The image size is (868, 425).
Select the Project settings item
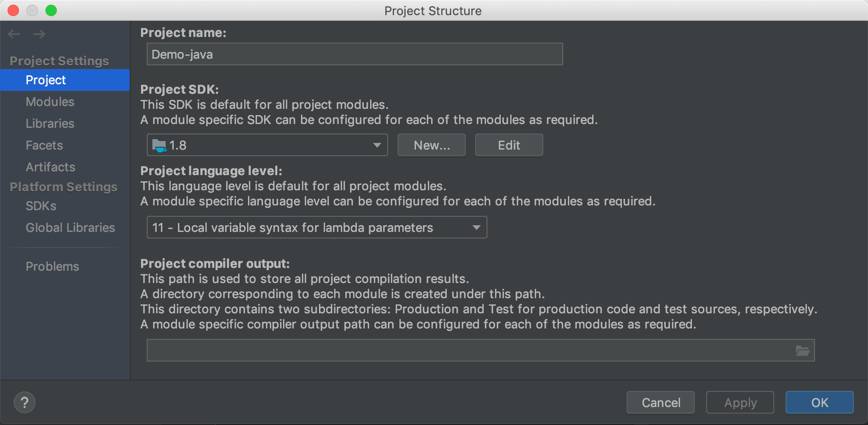tap(46, 80)
